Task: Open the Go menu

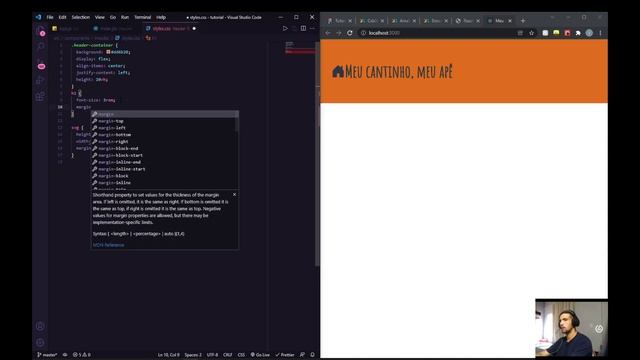Action: coord(113,17)
